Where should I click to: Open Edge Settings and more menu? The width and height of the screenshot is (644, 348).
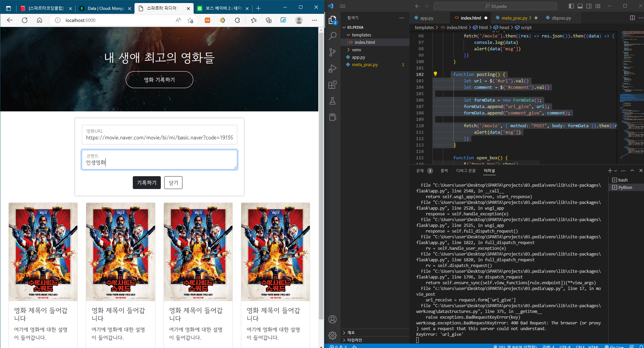(x=315, y=20)
